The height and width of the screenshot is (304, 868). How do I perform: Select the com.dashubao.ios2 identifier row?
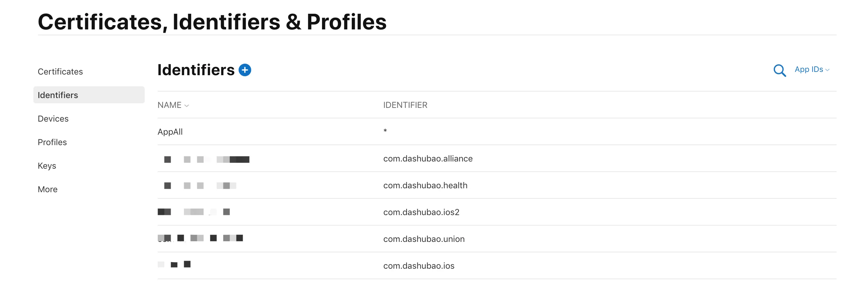tap(421, 212)
